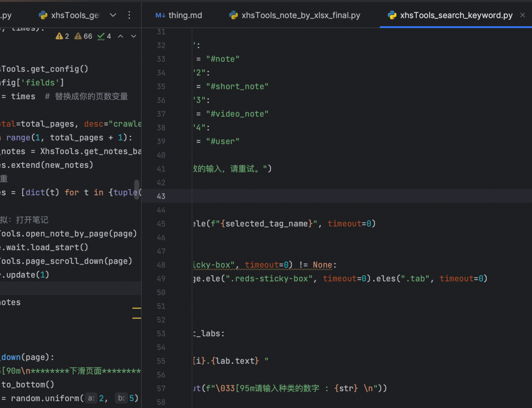The width and height of the screenshot is (532, 408).
Task: Click line number 43 in the gutter
Action: [x=161, y=196]
